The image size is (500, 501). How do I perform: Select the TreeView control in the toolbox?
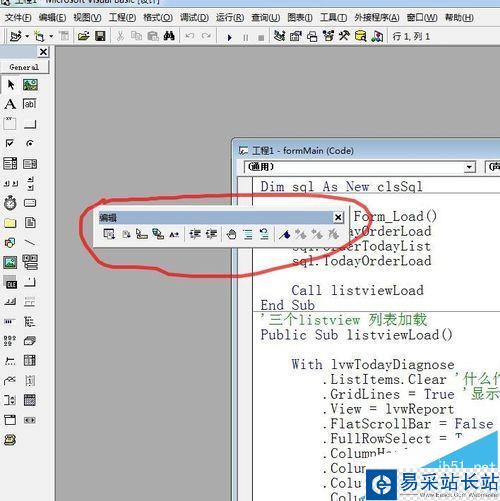pyautogui.click(x=30, y=322)
